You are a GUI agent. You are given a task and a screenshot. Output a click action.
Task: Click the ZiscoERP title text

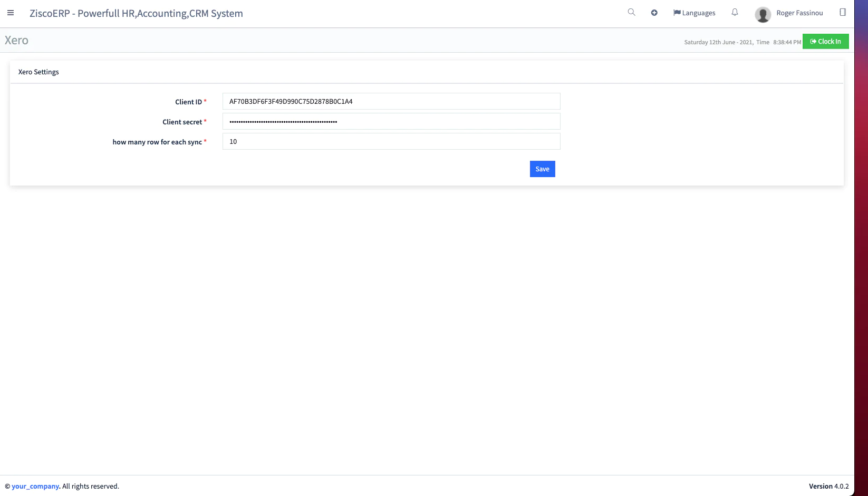(136, 14)
